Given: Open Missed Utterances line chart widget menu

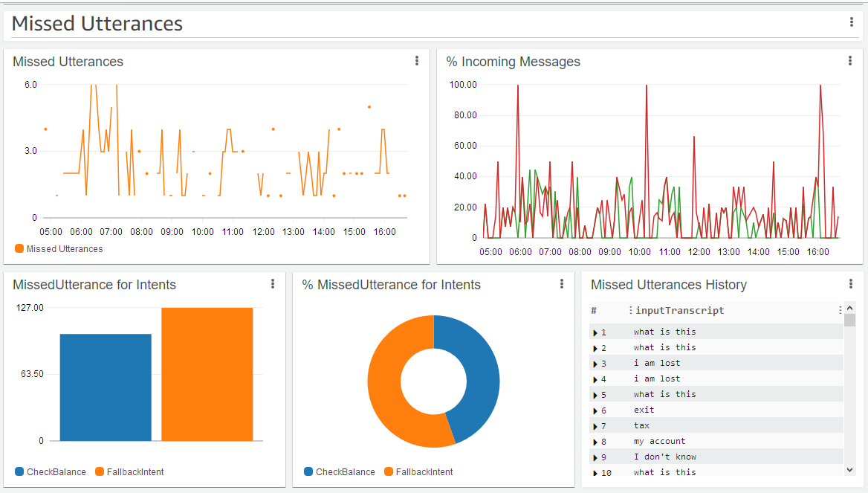Looking at the screenshot, I should (417, 61).
